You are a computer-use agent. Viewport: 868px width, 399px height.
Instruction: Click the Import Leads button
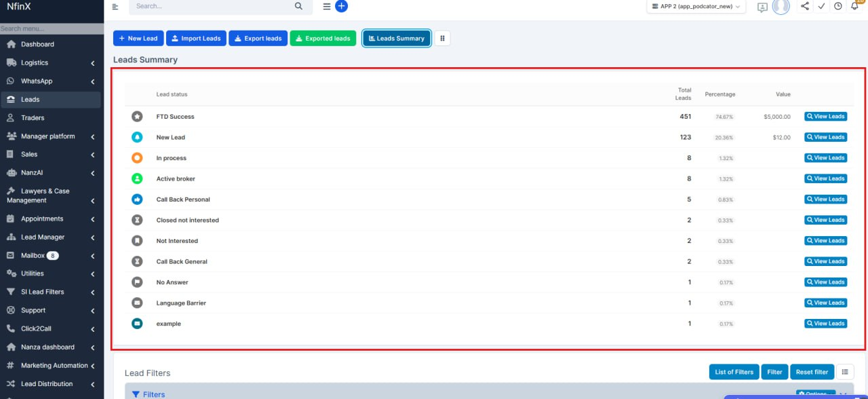point(196,39)
